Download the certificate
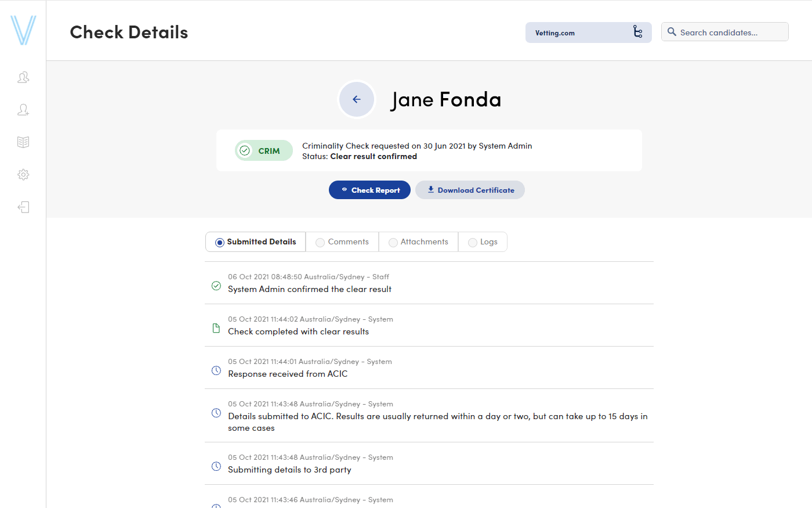Image resolution: width=812 pixels, height=508 pixels. coord(470,190)
